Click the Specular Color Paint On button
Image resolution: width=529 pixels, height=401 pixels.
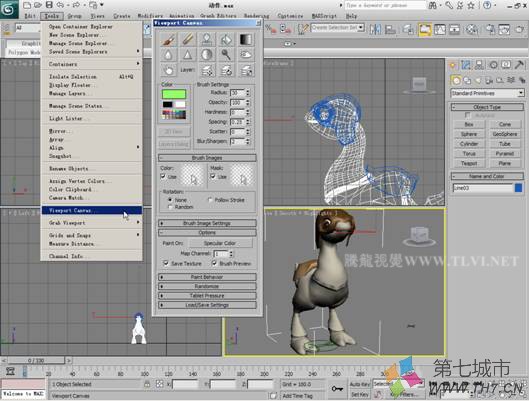220,243
